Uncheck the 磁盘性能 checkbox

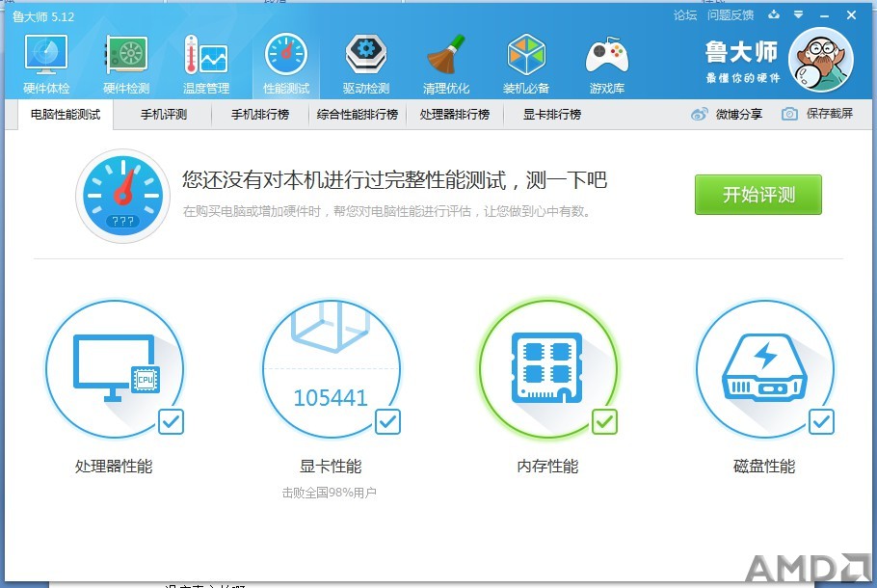coord(822,422)
